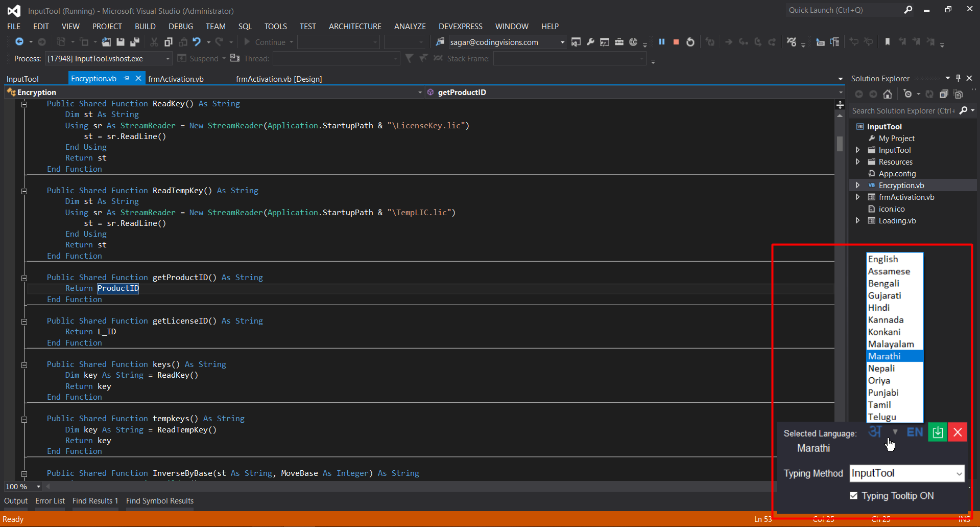Uncheck the Typing Tooltip ON checkbox
Image resolution: width=980 pixels, height=527 pixels.
pos(853,495)
